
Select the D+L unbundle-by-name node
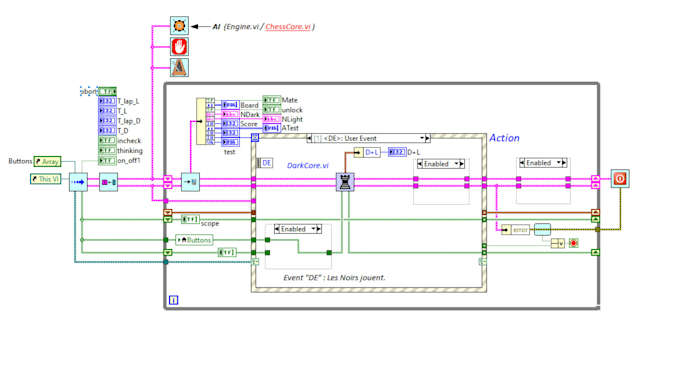tap(367, 152)
